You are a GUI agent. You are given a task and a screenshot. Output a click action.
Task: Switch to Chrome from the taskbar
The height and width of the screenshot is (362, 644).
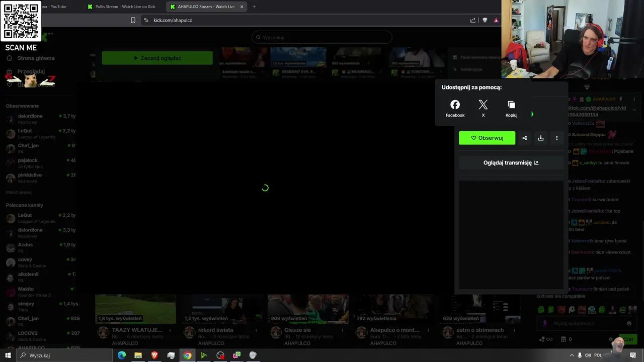187,355
